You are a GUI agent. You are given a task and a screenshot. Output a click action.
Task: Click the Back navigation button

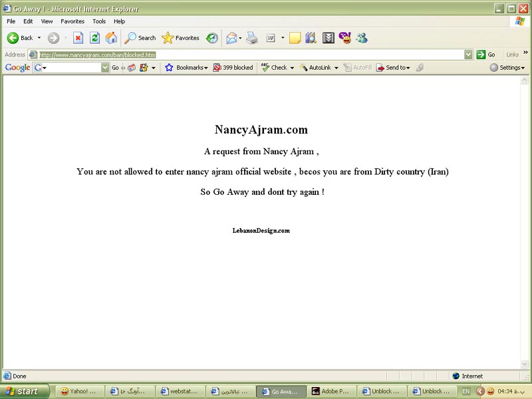pos(21,38)
